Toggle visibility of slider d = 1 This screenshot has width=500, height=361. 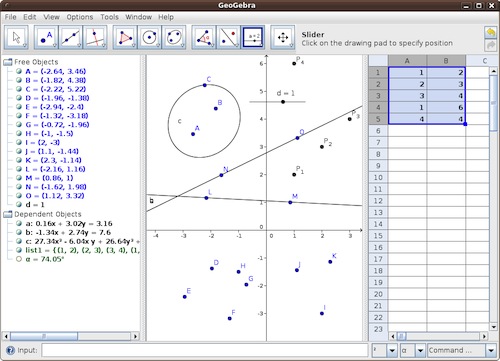pos(19,204)
